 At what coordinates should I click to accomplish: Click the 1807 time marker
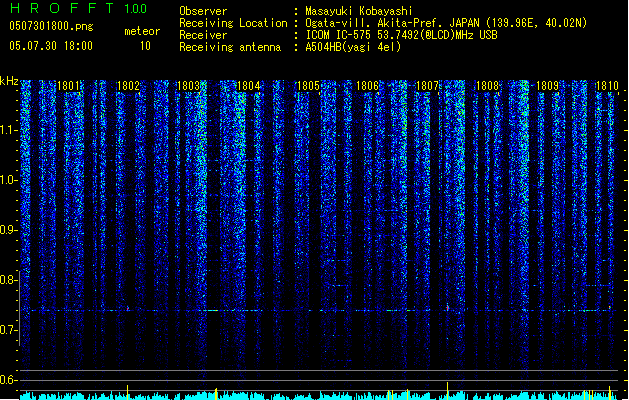pyautogui.click(x=428, y=86)
